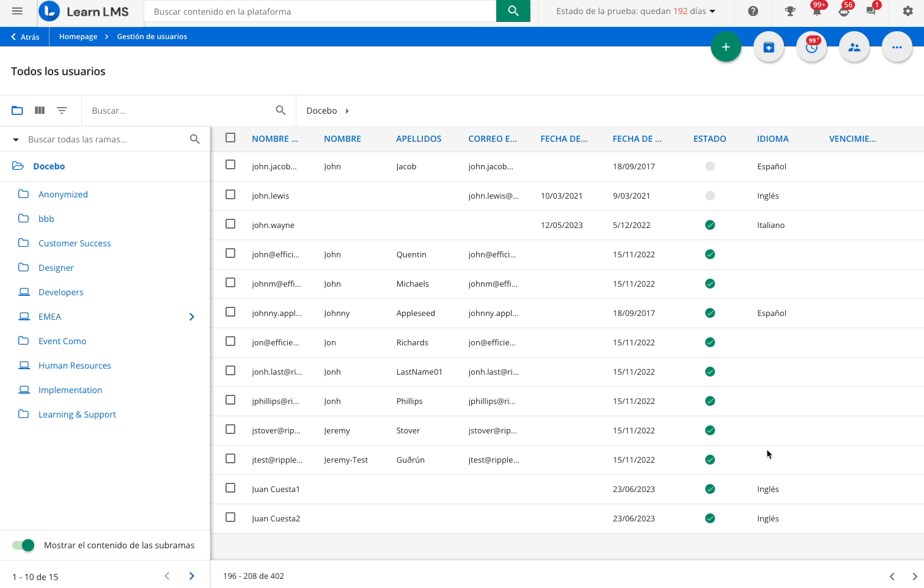Click the Docebo open-folder icon

click(x=18, y=166)
